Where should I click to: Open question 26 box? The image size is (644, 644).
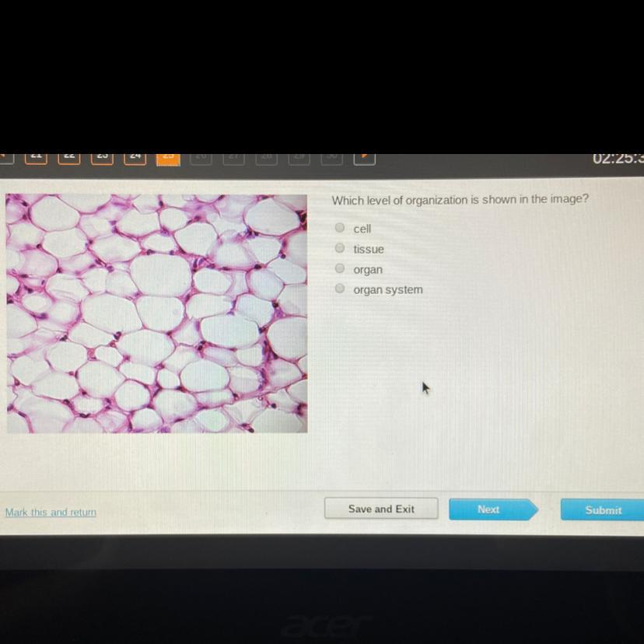click(x=201, y=159)
